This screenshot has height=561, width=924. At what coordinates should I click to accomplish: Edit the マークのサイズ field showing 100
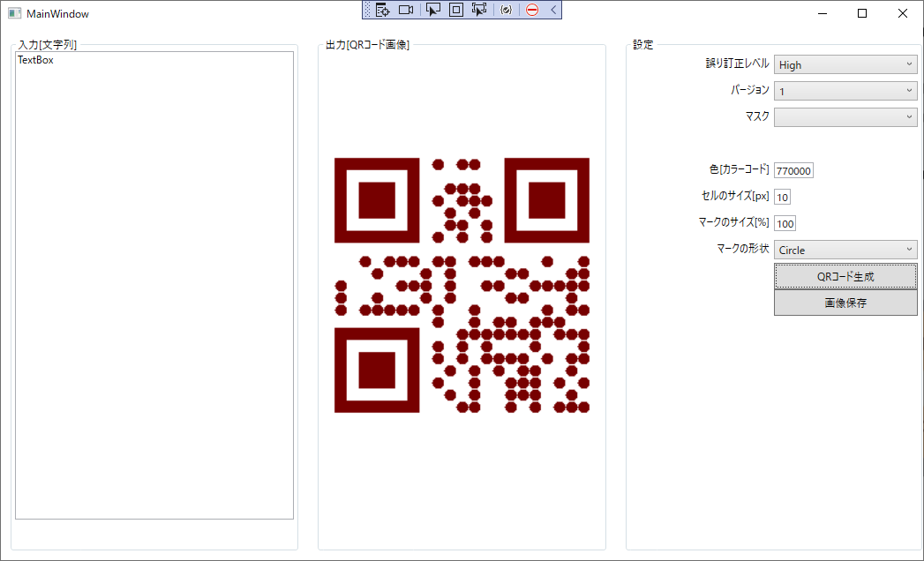(785, 223)
